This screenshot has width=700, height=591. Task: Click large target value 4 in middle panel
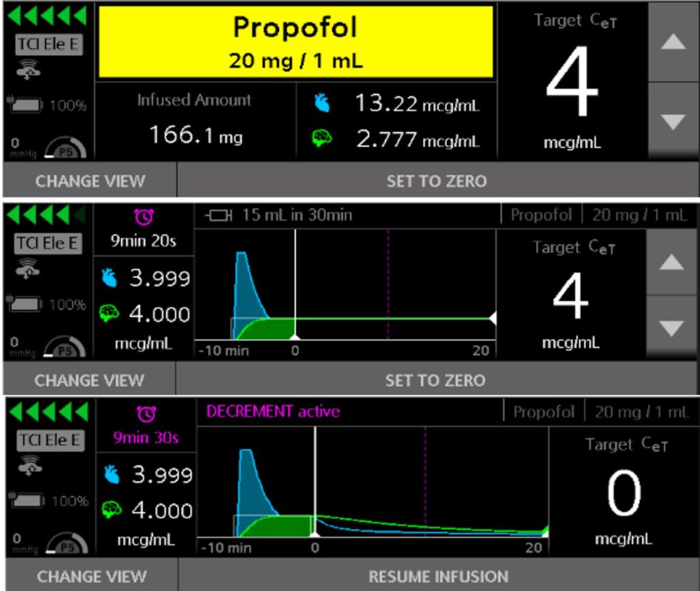[x=571, y=295]
